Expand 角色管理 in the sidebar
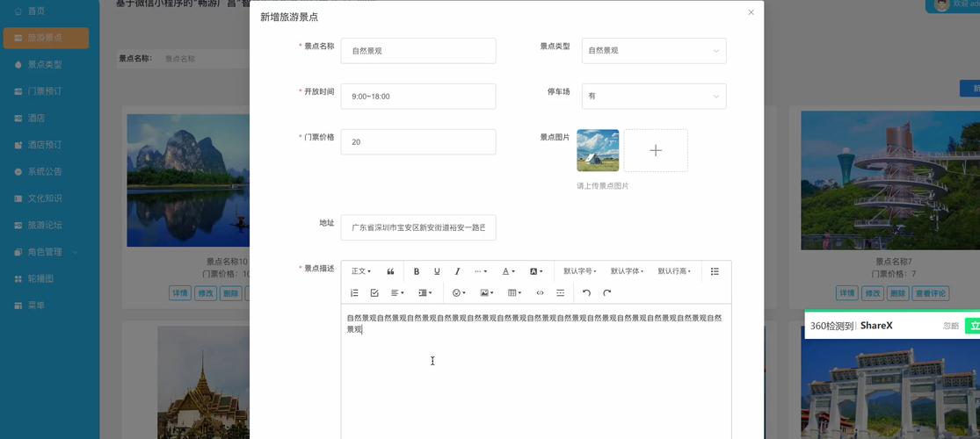This screenshot has width=980, height=439. coord(46,253)
